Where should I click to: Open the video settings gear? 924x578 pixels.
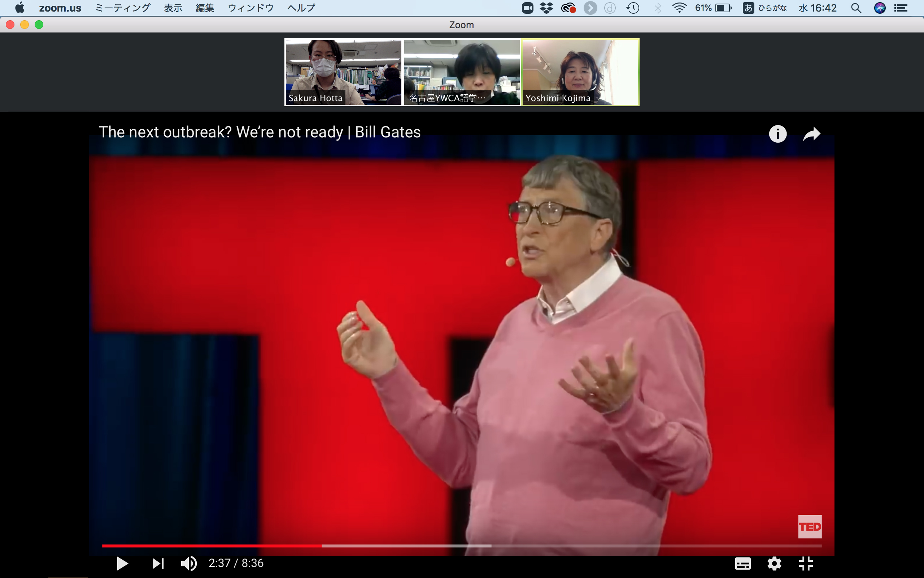774,564
